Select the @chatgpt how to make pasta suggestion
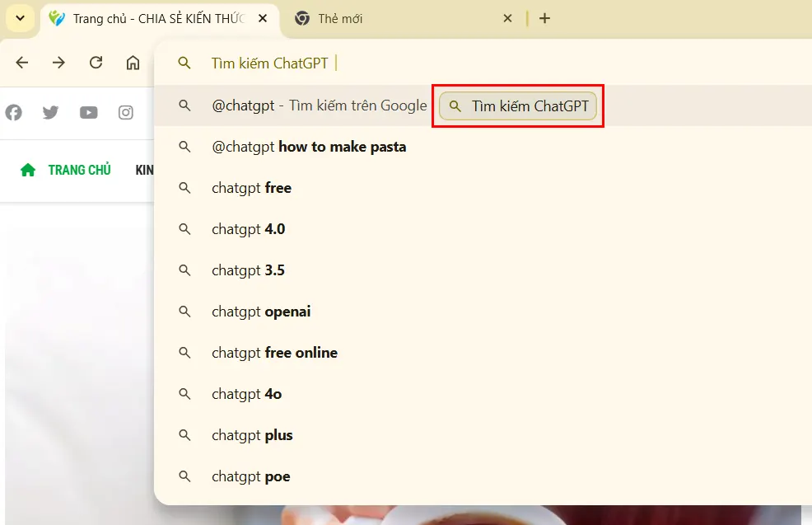Screen dimensions: 812x525 tap(310, 147)
